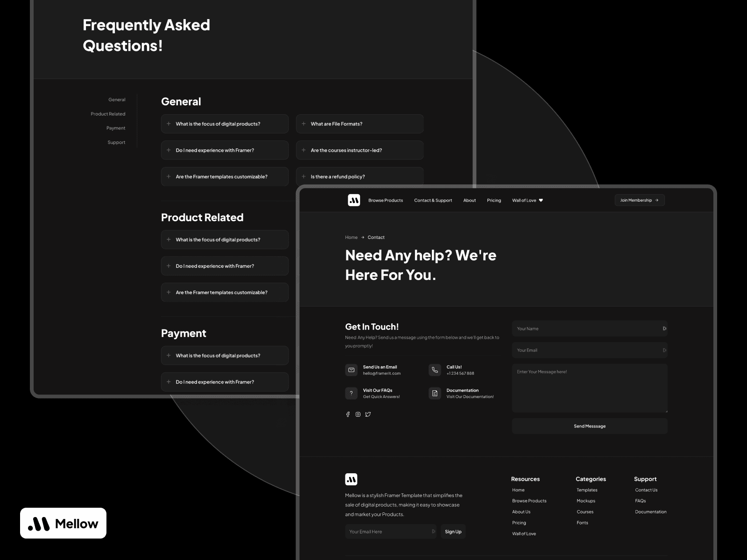747x560 pixels.
Task: Expand 'Is there a refund policy?' question
Action: click(359, 177)
